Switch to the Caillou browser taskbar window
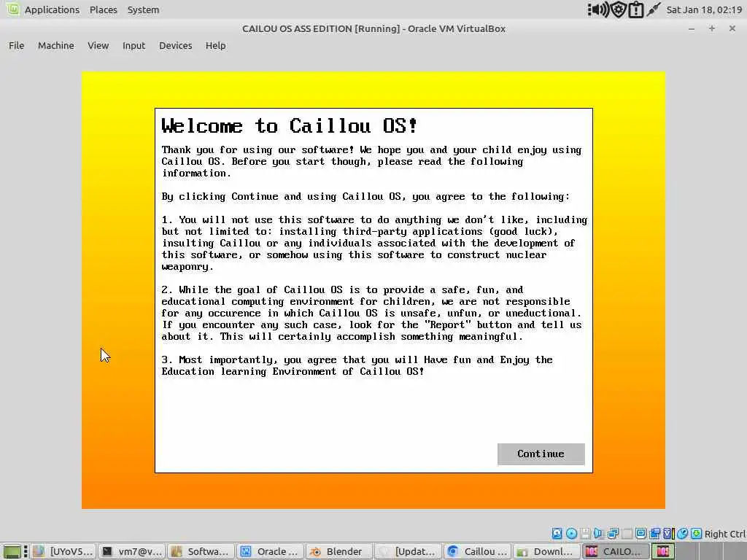747x560 pixels. [x=478, y=551]
